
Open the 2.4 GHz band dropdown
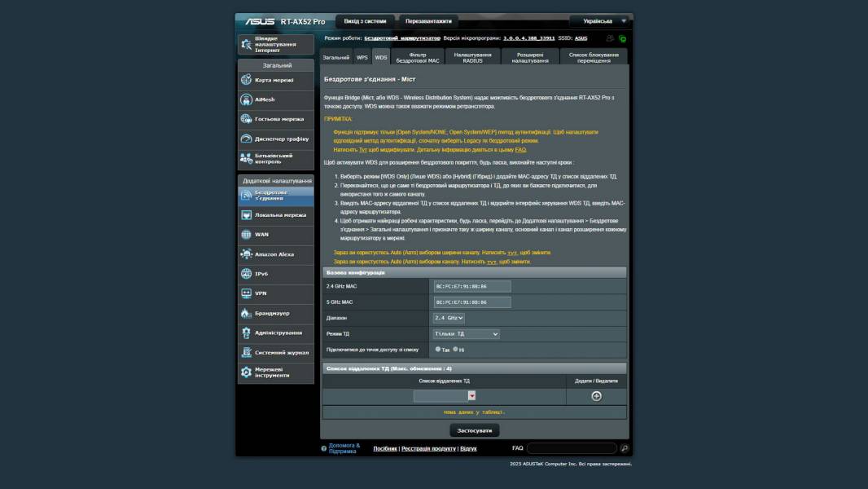tap(449, 318)
